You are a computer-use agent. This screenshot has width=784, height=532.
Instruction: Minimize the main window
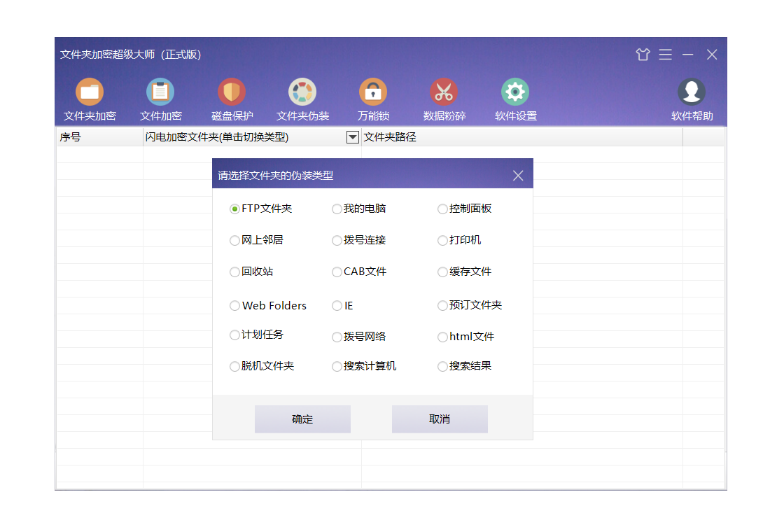tap(688, 54)
